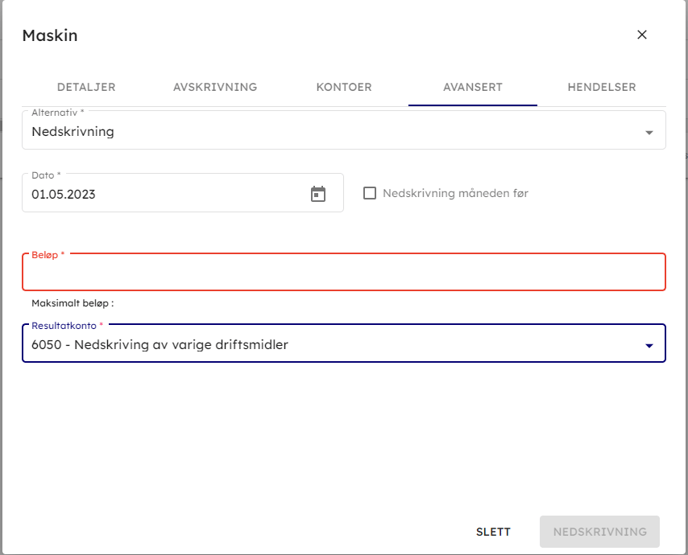Screen dimensions: 688x555
Task: Click the Maksimalt beløp helper text
Action: [x=73, y=303]
